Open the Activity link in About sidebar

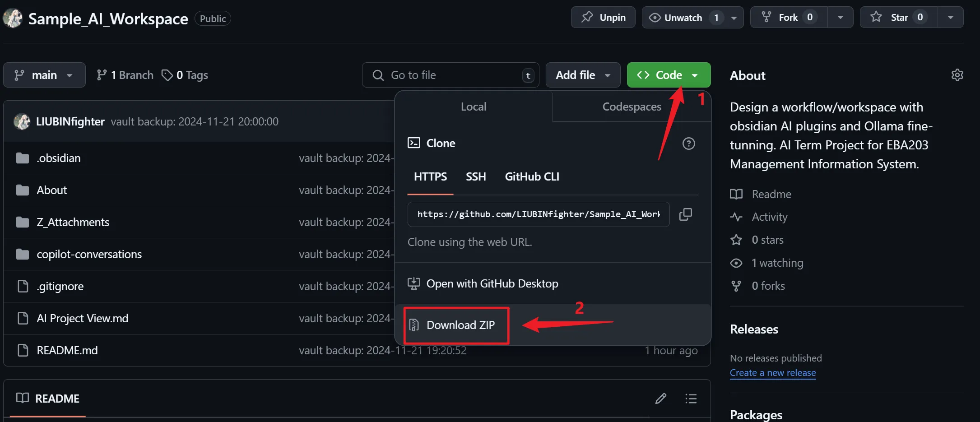click(x=770, y=217)
